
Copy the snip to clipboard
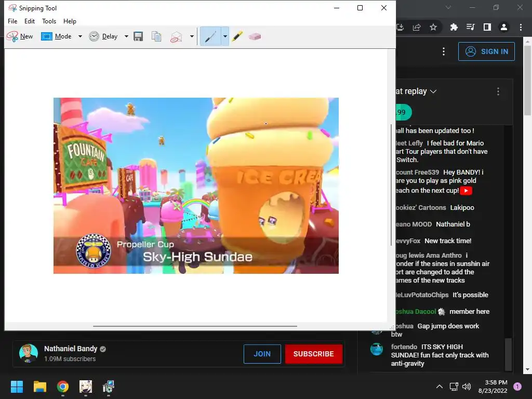pos(156,36)
